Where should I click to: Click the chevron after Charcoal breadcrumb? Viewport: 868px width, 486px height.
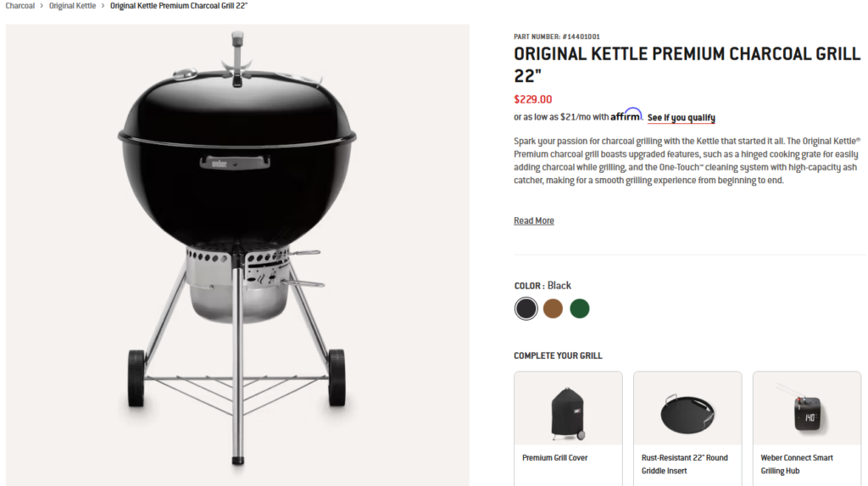click(x=42, y=6)
